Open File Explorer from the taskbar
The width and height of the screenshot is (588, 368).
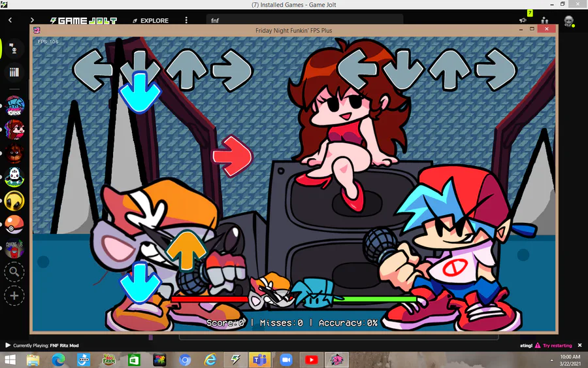click(x=33, y=360)
